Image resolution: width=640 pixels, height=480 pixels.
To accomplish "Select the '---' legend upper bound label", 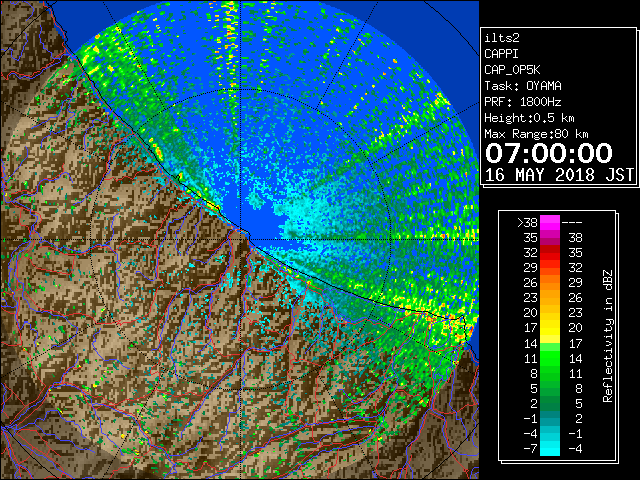I will pos(572,223).
